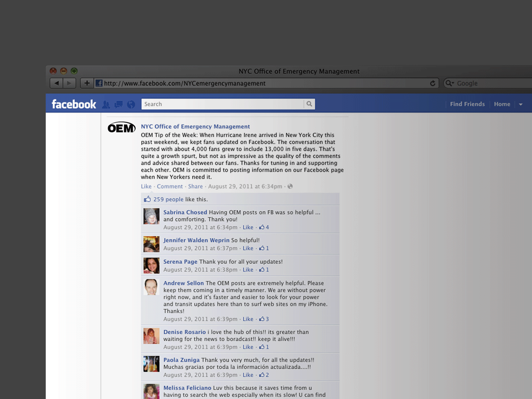Click Melissa Feliciano's avatar

pyautogui.click(x=151, y=391)
